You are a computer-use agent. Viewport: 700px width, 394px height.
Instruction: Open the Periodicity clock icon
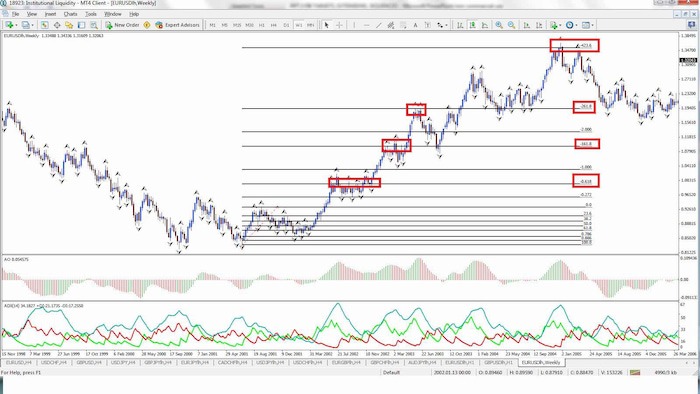pos(569,25)
